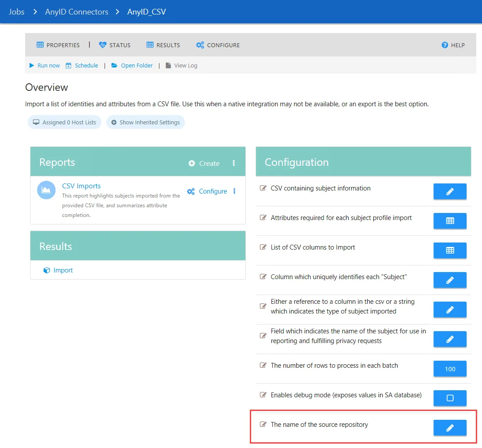
Task: Click the plus icon next to Create
Action: (x=192, y=163)
